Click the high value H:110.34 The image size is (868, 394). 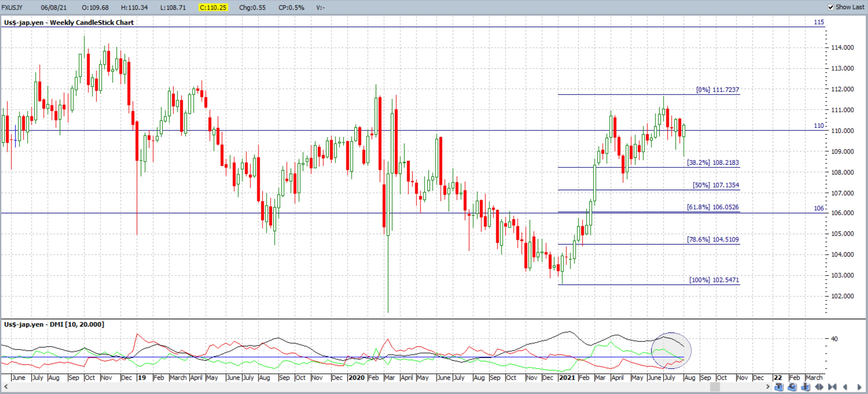click(x=134, y=7)
